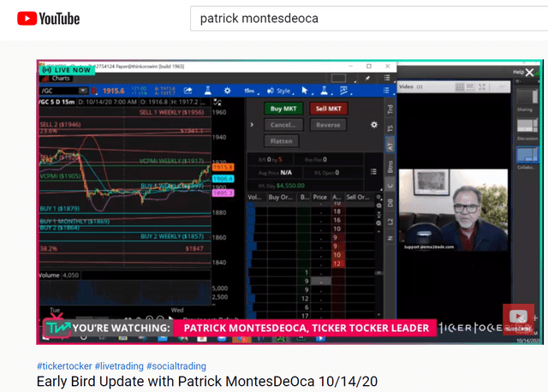Select the Discussion layout thumbnail

[x=527, y=126]
